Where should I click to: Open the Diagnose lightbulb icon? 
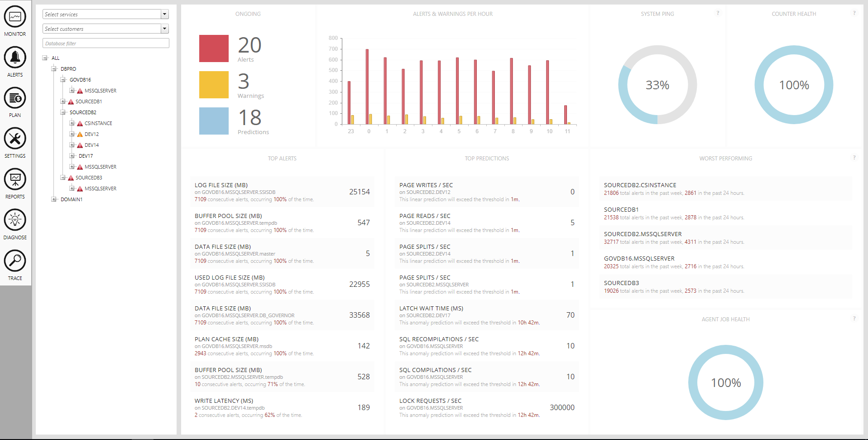(x=15, y=221)
